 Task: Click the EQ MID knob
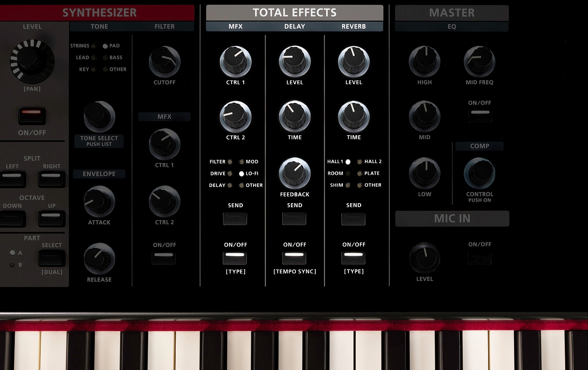click(424, 116)
